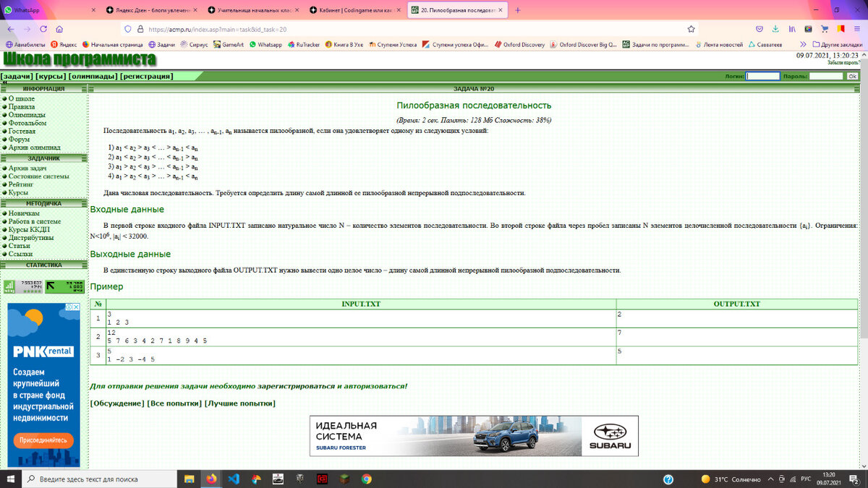Click the Windows taskbar search box

point(99,479)
